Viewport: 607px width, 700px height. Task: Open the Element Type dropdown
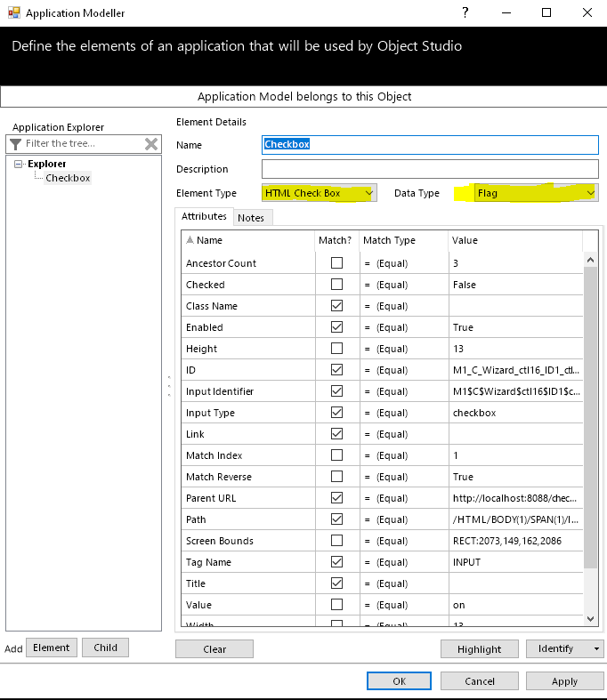click(369, 193)
